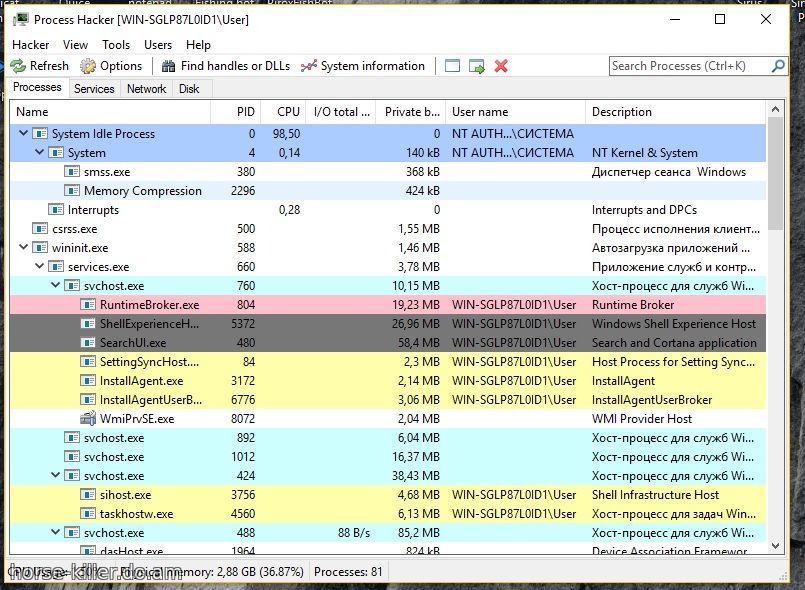The width and height of the screenshot is (805, 590).
Task: Click the 'Processes: 81' status bar entry
Action: tap(348, 572)
